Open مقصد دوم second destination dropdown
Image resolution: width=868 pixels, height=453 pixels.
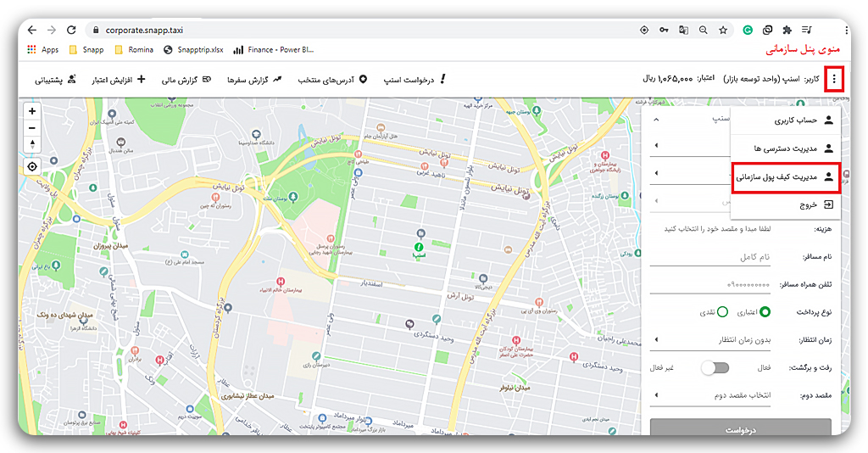(709, 395)
